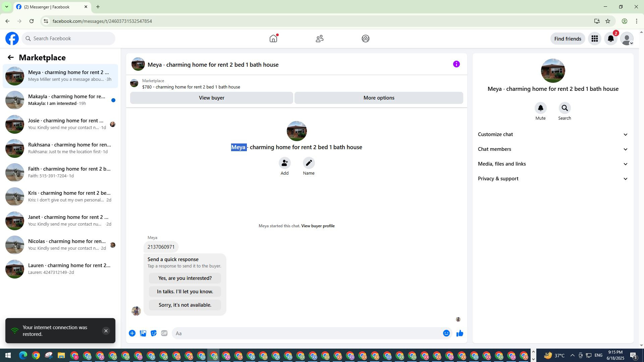
Task: Bookmark this page with star icon
Action: (x=608, y=21)
